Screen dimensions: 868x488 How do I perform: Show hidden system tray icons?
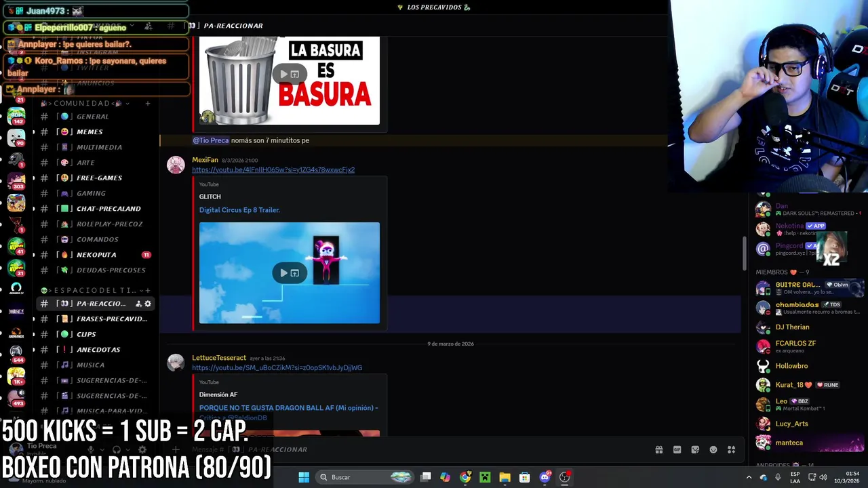click(749, 477)
